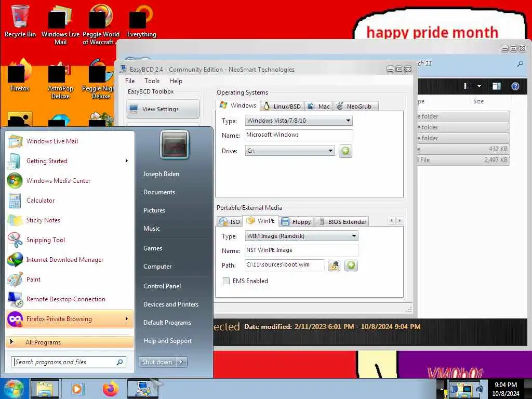Click browse folder icon next to Path
This screenshot has width=532, height=399.
334,265
